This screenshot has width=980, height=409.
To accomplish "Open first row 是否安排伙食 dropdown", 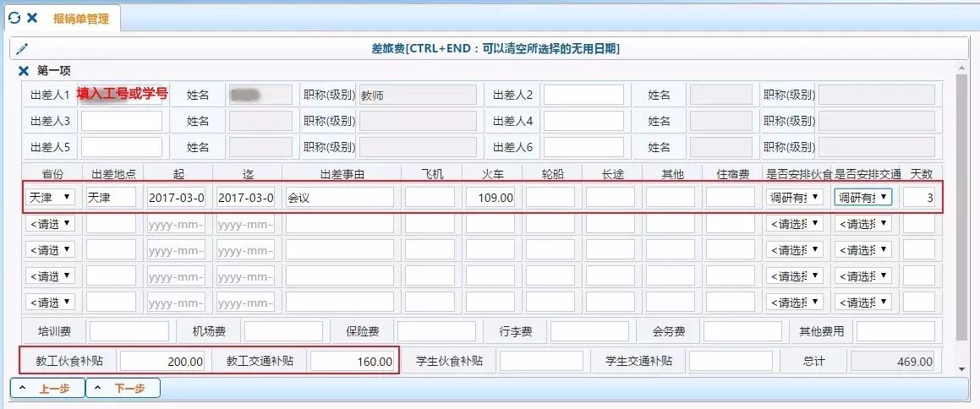I will tap(795, 198).
